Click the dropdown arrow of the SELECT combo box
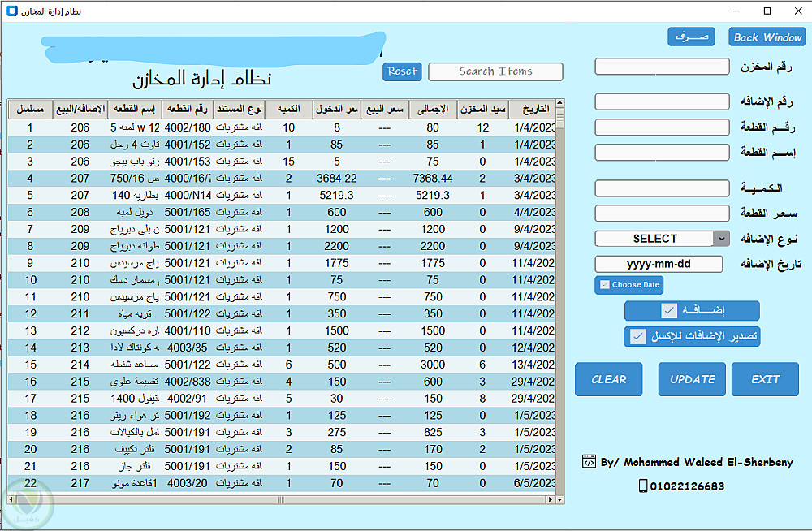812x531 pixels. (721, 239)
